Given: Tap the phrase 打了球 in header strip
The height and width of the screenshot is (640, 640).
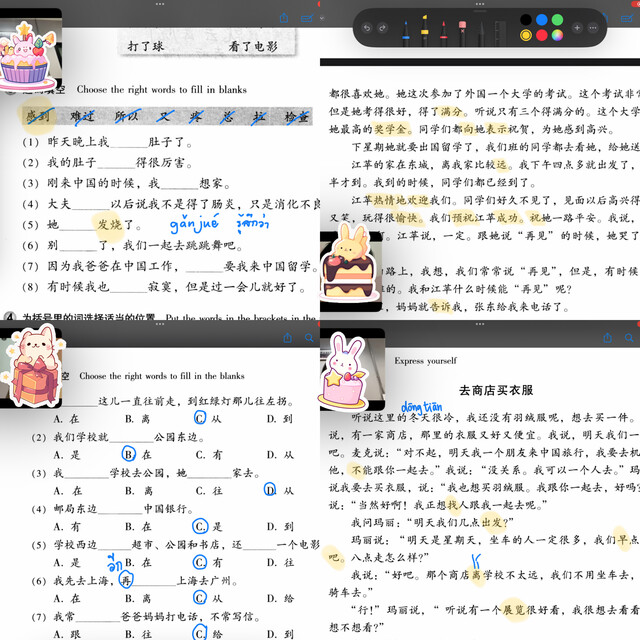Looking at the screenshot, I should 146,46.
